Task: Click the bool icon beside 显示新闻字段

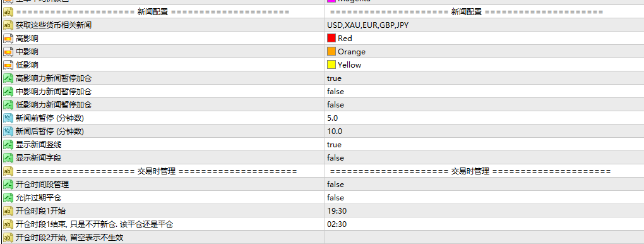Action: pos(8,157)
